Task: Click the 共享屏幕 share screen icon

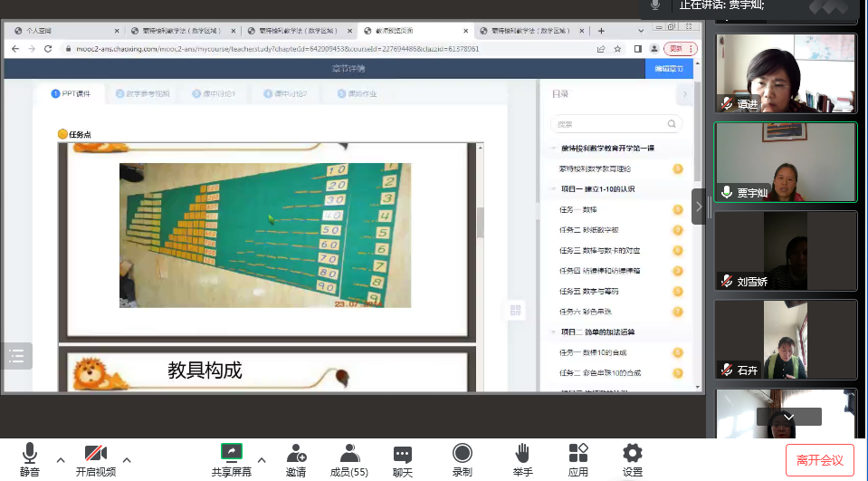Action: (x=233, y=454)
